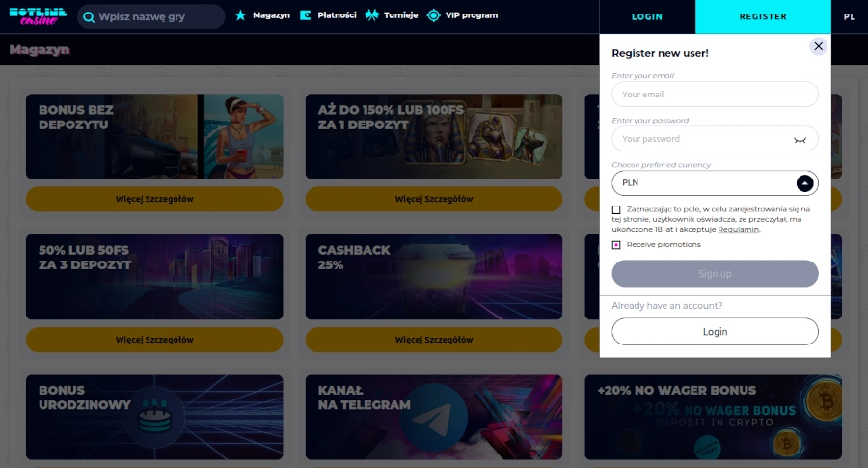Switch to the REGISTER tab

pyautogui.click(x=763, y=16)
